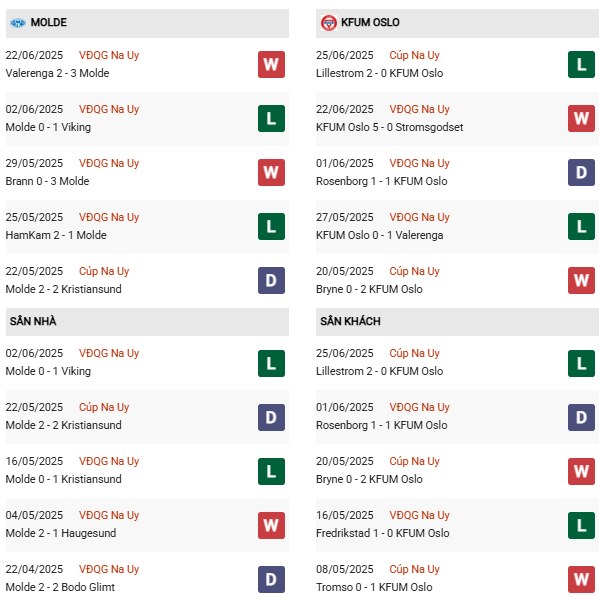This screenshot has height=599, width=599.
Task: Click the Molde team logo icon
Action: click(x=18, y=23)
